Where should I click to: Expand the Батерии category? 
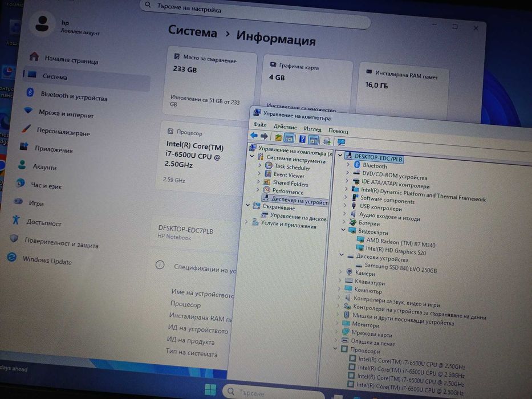tap(344, 222)
